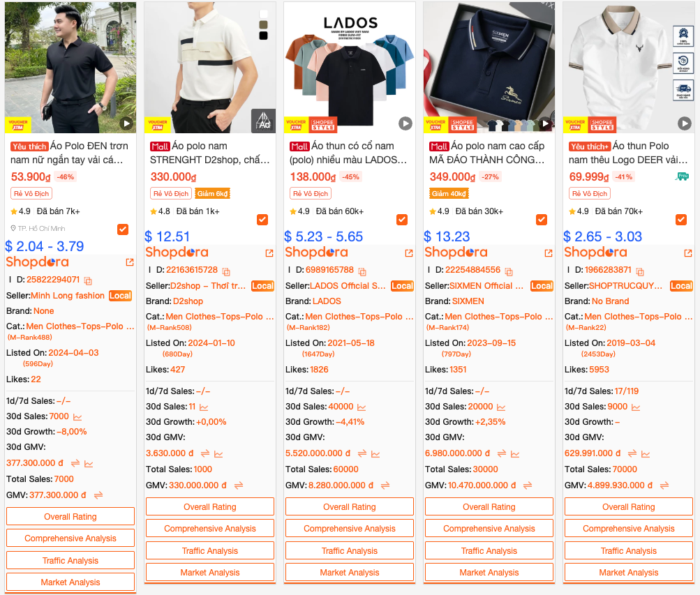This screenshot has width=700, height=595.
Task: Deselect the checkbox on the DEER logo polo
Action: coord(681,220)
